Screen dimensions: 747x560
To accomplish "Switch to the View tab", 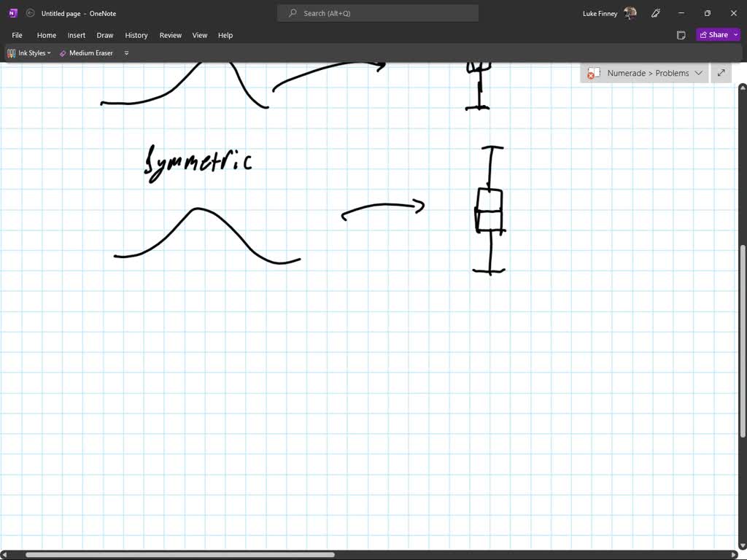I will pos(200,35).
